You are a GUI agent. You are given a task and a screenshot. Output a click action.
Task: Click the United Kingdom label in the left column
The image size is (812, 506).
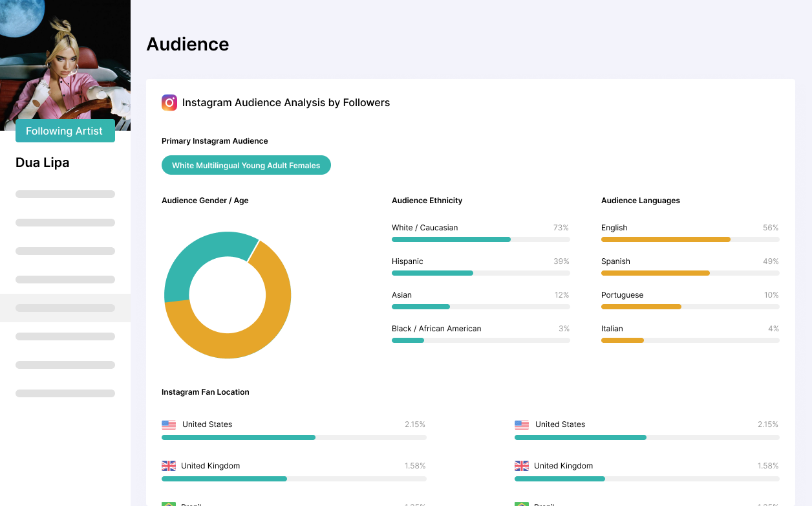[210, 466]
